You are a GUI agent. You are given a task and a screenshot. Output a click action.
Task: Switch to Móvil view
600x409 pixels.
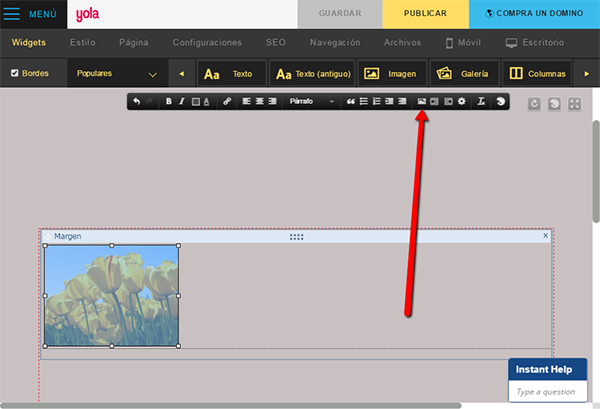click(x=468, y=43)
